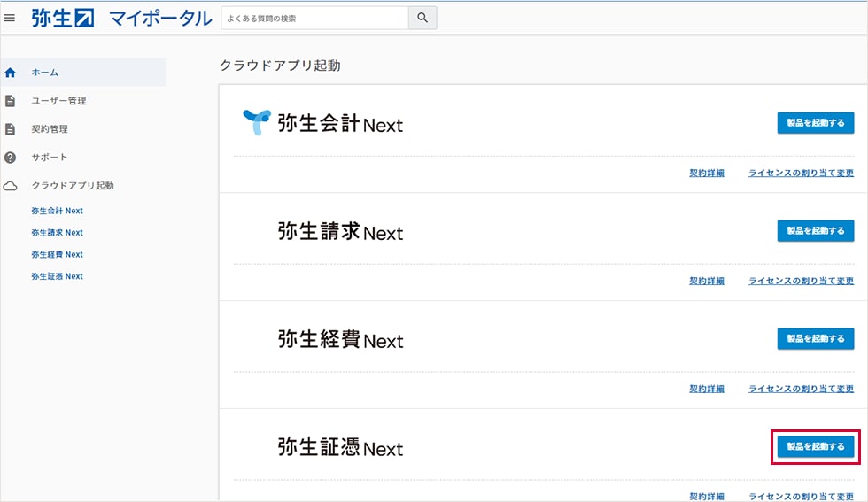Click the user management document icon
The width and height of the screenshot is (868, 502).
pyautogui.click(x=11, y=101)
